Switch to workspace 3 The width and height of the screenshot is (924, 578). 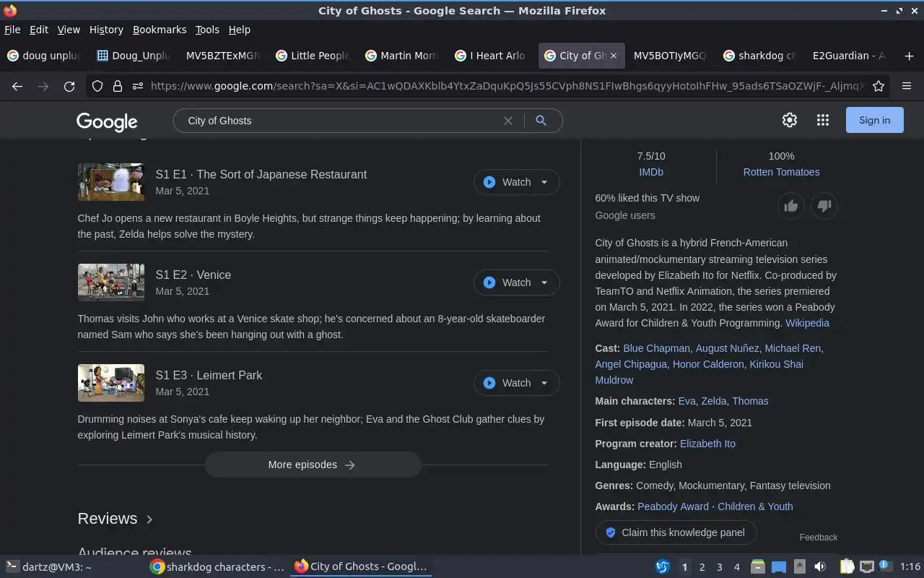coord(719,567)
